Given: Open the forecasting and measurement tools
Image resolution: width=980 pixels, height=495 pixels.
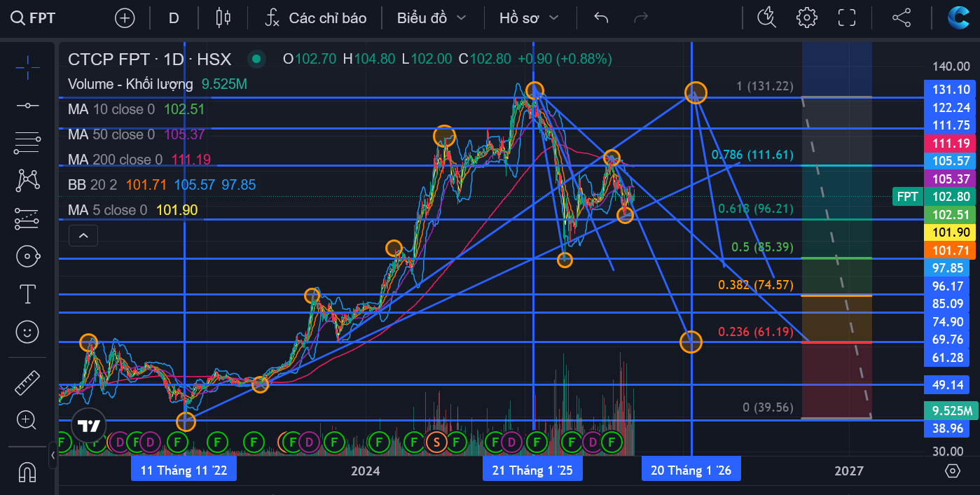Looking at the screenshot, I should tap(27, 218).
